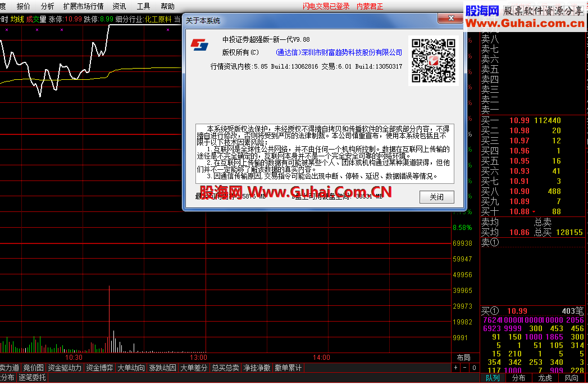Viewport: 588px width, 384px height.
Task: Click the 行情资讯内核 build info line
Action: tap(306, 66)
